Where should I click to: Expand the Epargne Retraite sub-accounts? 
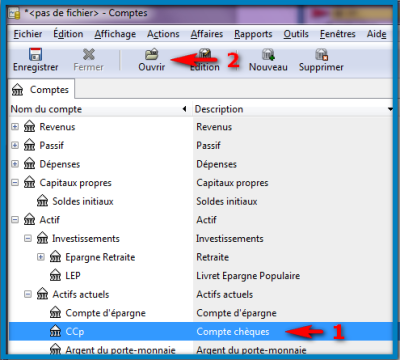click(41, 257)
